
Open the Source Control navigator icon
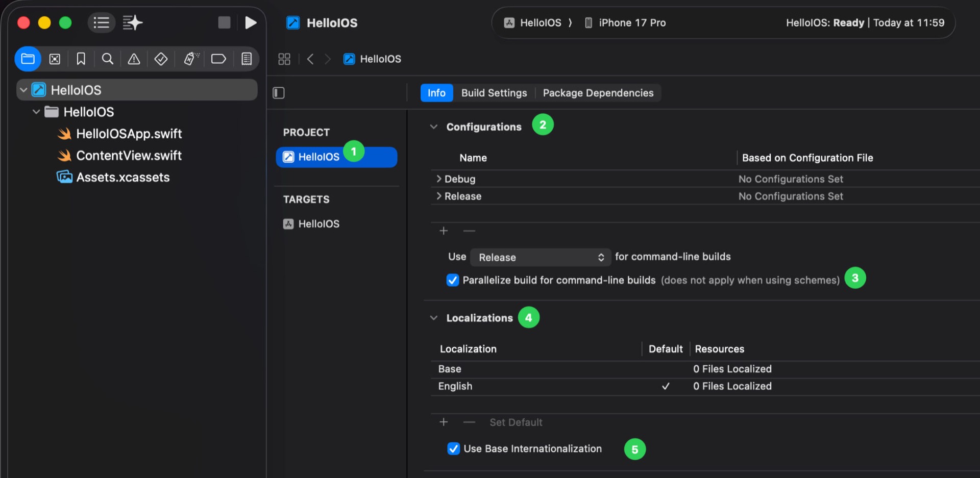pos(55,59)
